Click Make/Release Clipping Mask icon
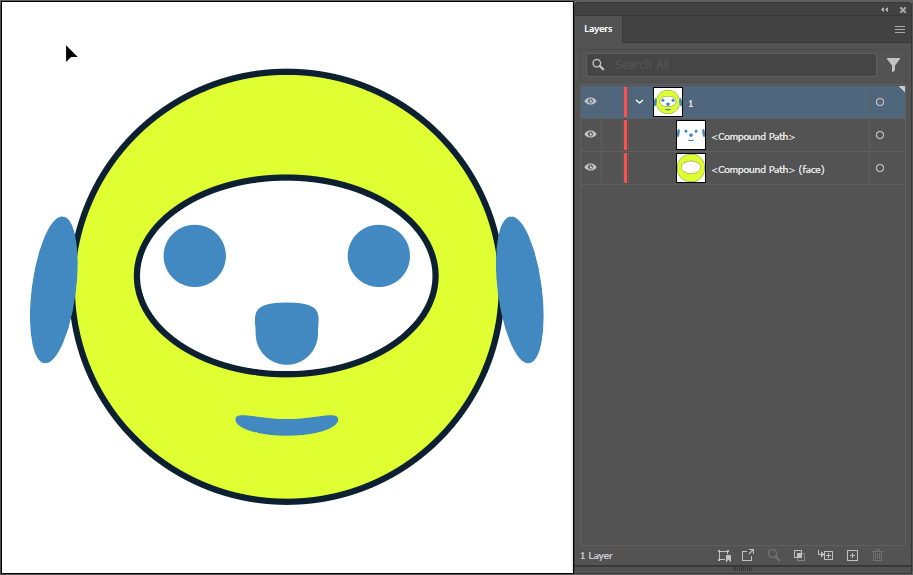Viewport: 913px width, 575px height. click(x=799, y=555)
